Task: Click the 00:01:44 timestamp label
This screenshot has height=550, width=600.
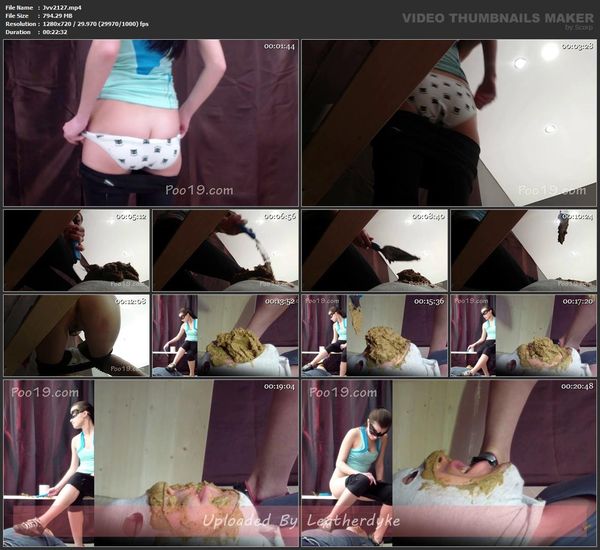Action: (x=278, y=47)
